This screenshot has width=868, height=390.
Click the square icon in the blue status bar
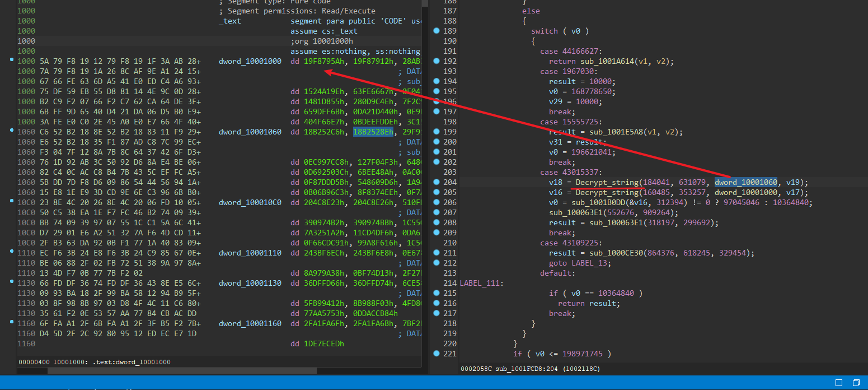(x=839, y=383)
